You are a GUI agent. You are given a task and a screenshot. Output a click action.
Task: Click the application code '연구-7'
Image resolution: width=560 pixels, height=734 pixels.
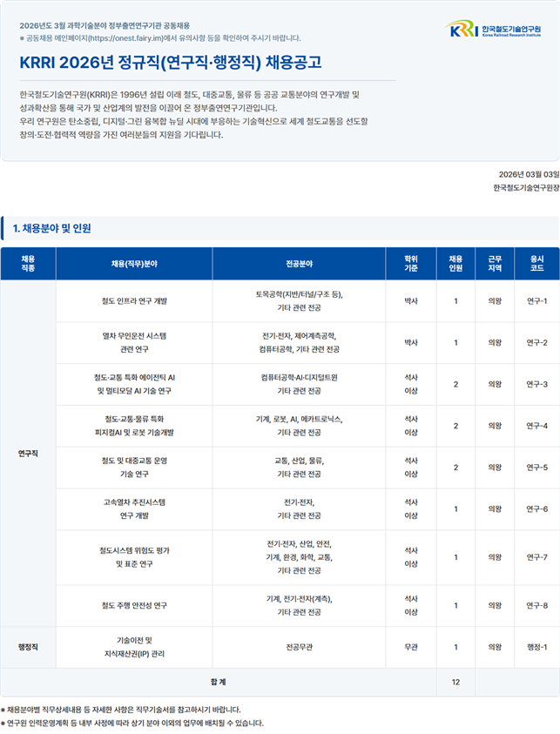pos(536,557)
